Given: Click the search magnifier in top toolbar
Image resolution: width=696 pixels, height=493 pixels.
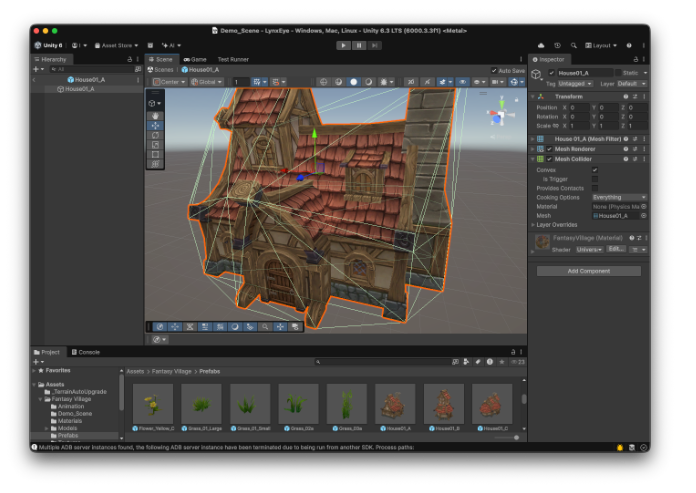Looking at the screenshot, I should click(573, 45).
